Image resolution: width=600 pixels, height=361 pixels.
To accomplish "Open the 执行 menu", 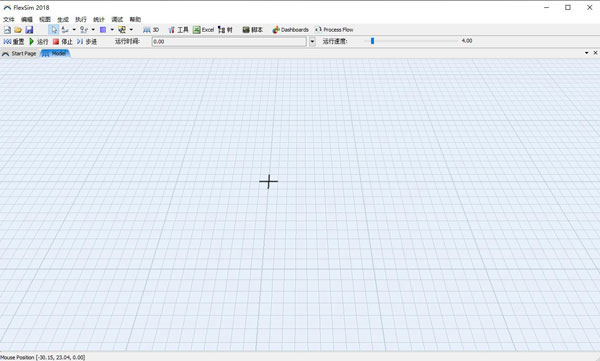I will click(81, 19).
